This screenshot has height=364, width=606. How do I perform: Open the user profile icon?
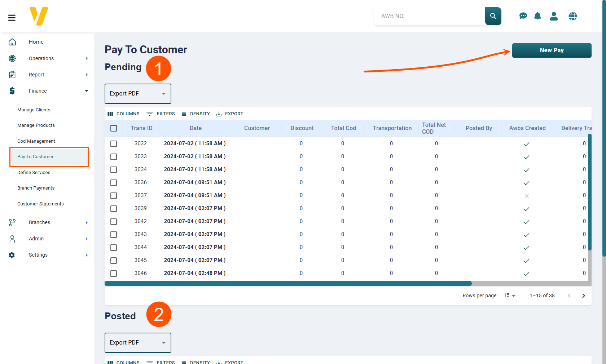554,16
